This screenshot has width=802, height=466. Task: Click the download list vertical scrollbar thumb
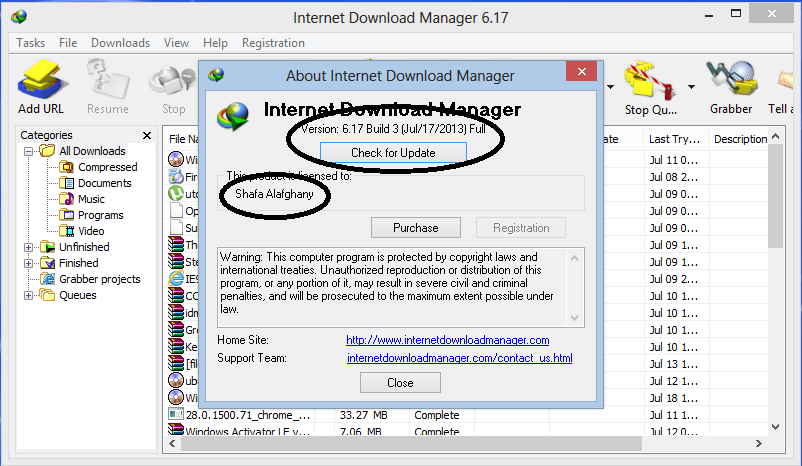(x=775, y=196)
